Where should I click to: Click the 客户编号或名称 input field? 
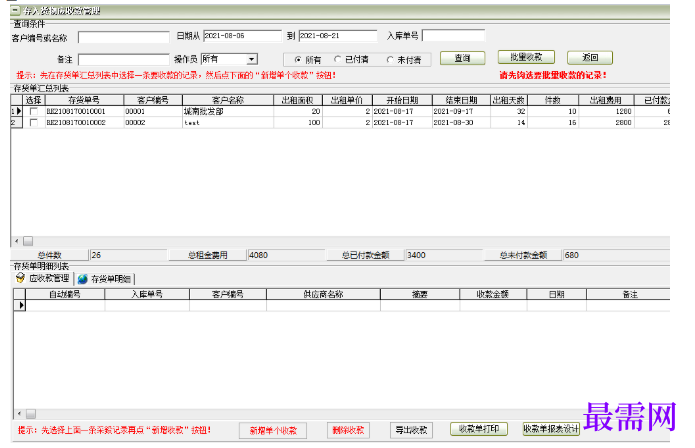pos(124,37)
